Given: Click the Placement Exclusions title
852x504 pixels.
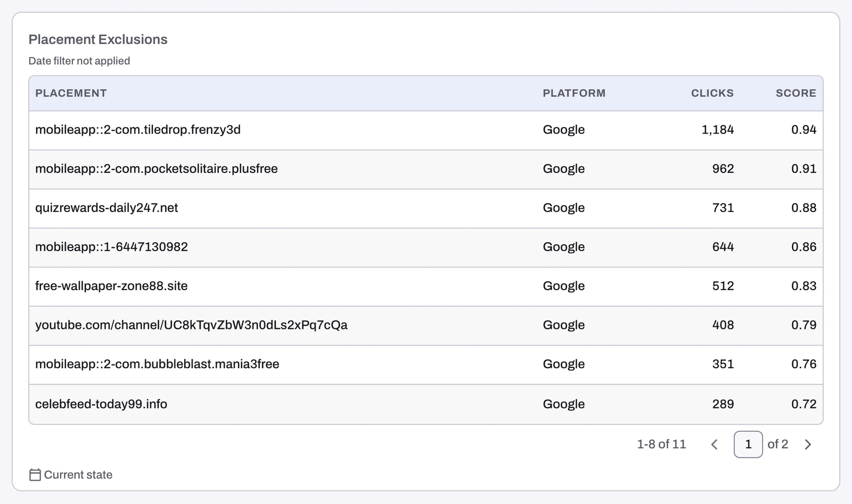Looking at the screenshot, I should [x=98, y=39].
